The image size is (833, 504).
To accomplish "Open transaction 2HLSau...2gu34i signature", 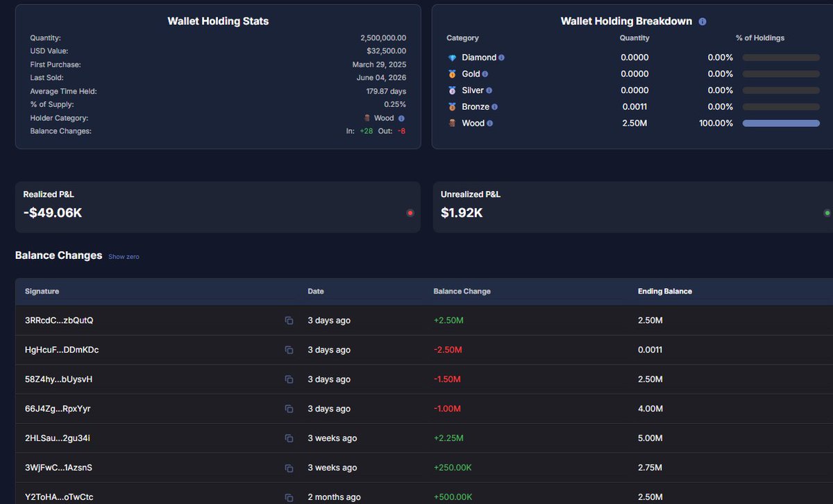I will coord(58,439).
